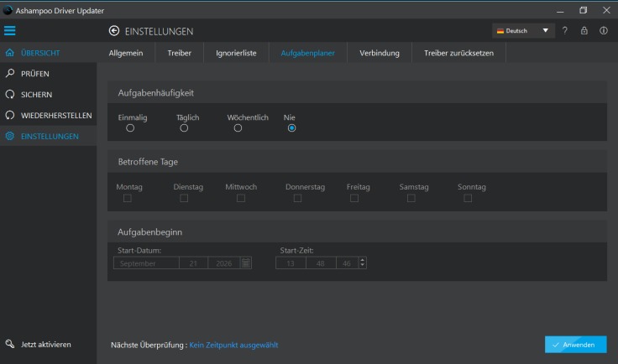Click the Betroffene Tage heading
618x364 pixels.
point(148,162)
